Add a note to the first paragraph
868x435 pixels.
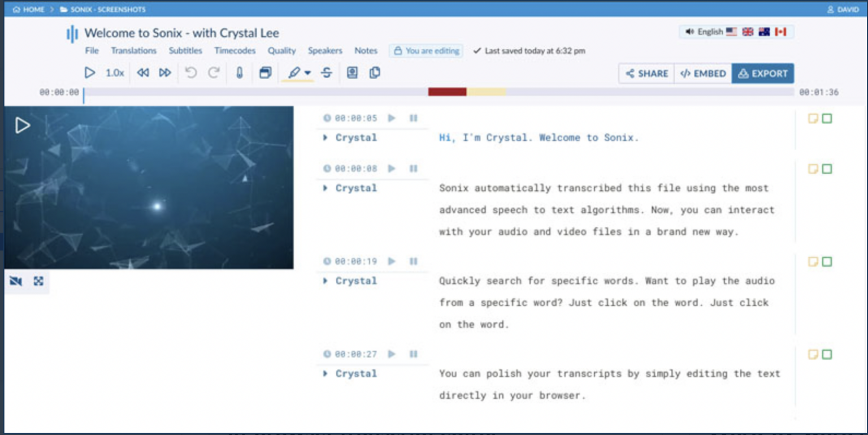tap(811, 119)
